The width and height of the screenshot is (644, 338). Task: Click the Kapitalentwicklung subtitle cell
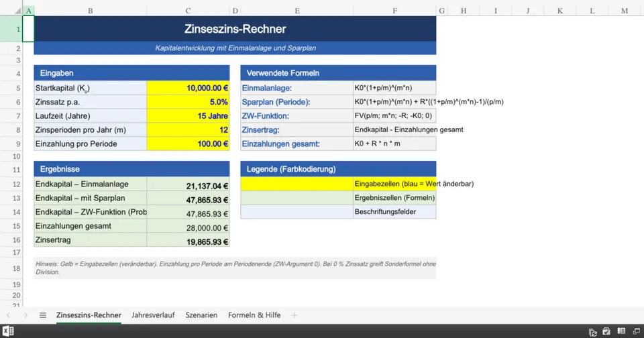pos(235,48)
